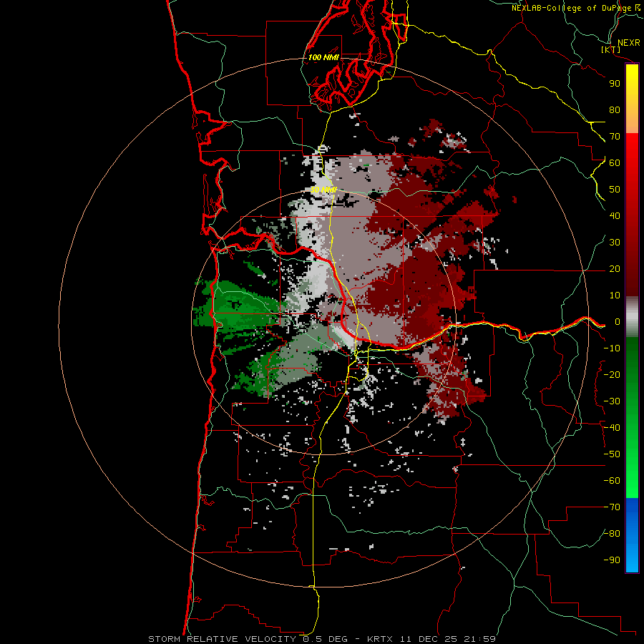Click the "-30" value on the velocity scale
644x644 pixels.
click(612, 401)
